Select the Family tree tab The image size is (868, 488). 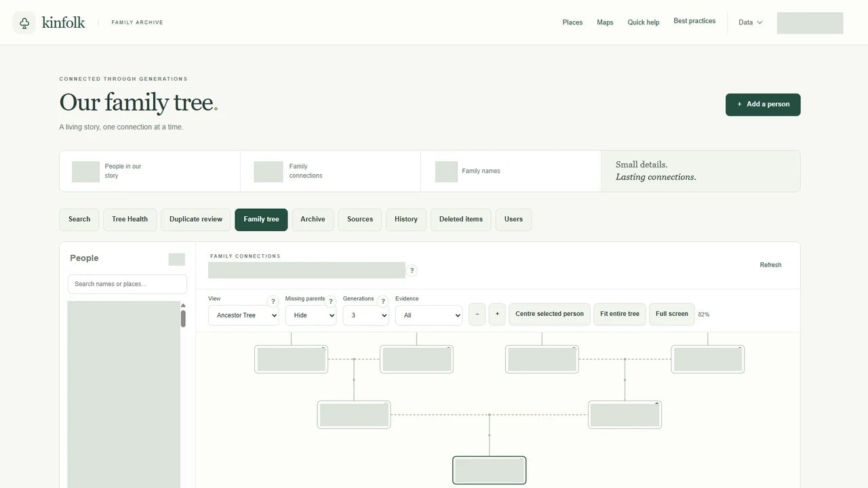pos(261,220)
